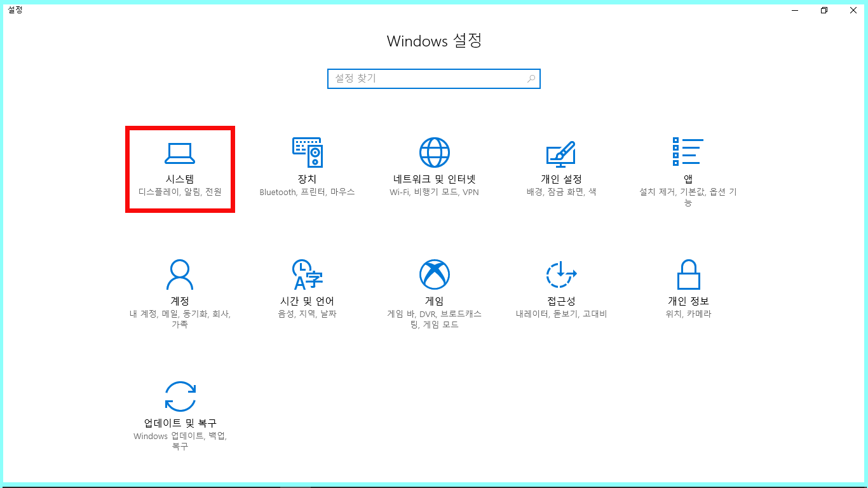Select the 네트워크 및 인터넷 title text
868x488 pixels.
coord(435,179)
